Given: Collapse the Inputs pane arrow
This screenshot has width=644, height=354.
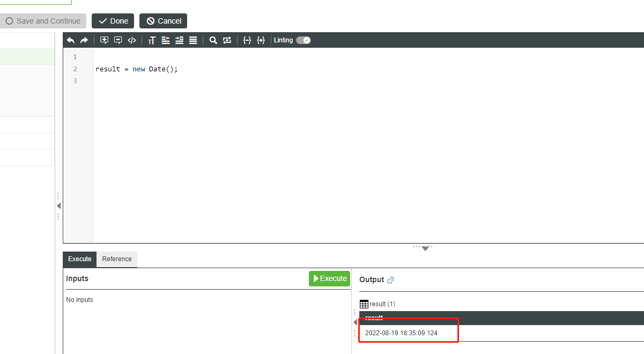Looking at the screenshot, I should tap(354, 322).
